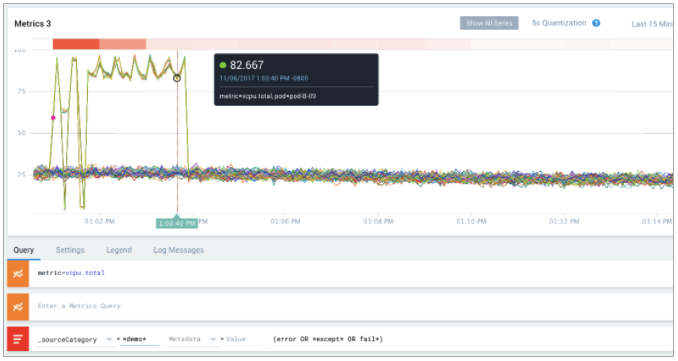
Task: Click the metric=vcpu.total query field
Action: 351,273
